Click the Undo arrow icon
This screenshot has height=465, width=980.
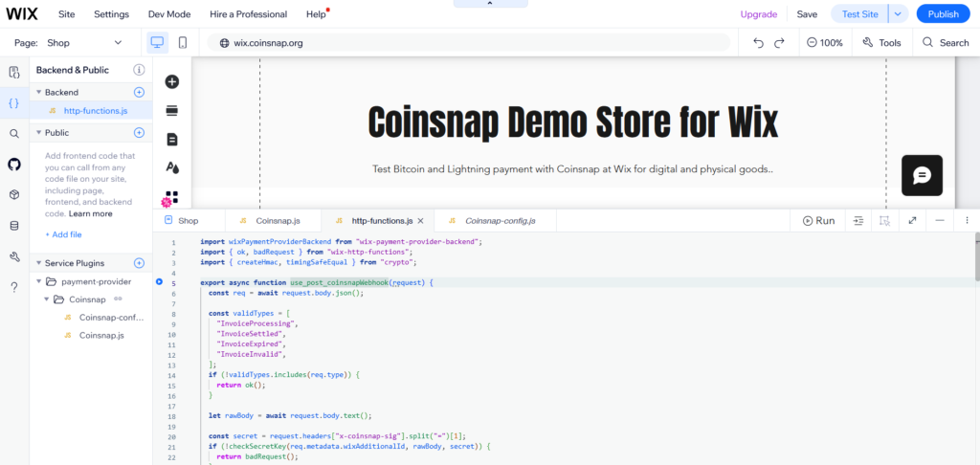758,43
